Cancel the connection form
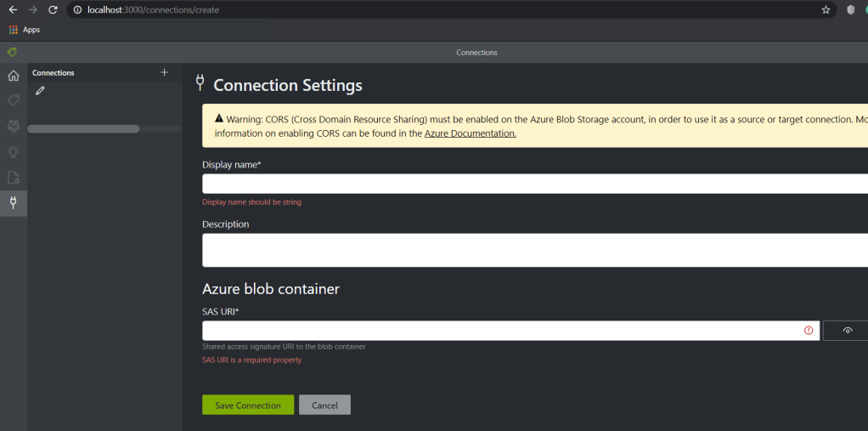Image resolution: width=868 pixels, height=431 pixels. click(324, 405)
